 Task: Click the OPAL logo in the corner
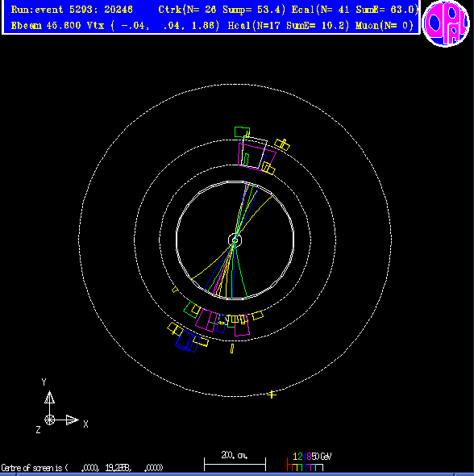(446, 23)
